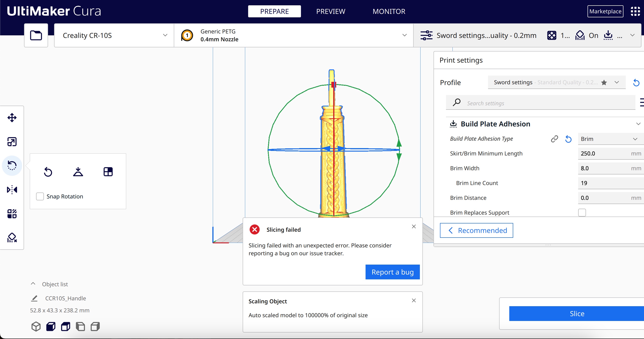Enable Snap Rotation

point(40,196)
